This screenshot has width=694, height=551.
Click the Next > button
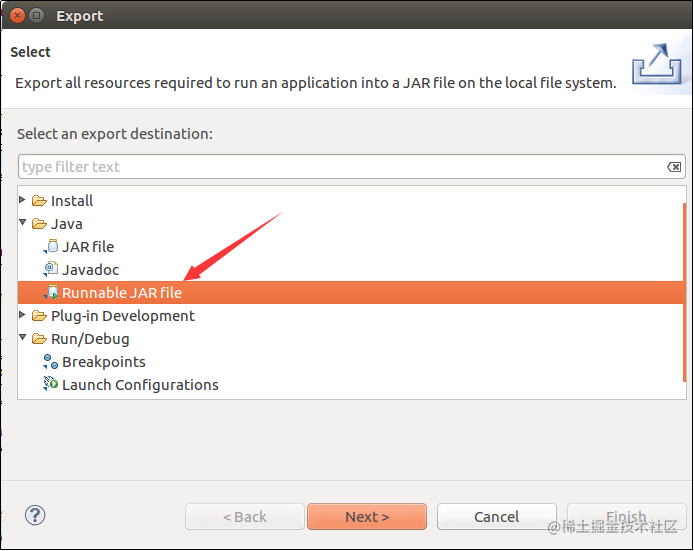367,516
